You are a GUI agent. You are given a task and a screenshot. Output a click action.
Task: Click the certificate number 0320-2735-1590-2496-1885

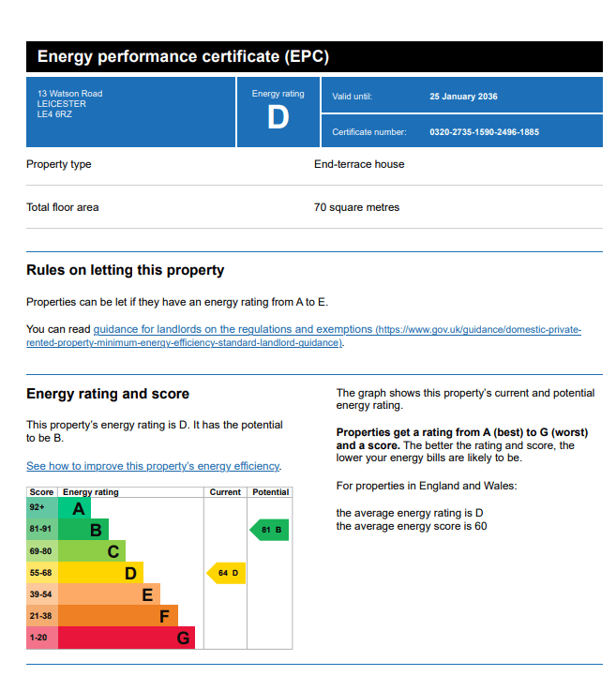[x=484, y=132]
